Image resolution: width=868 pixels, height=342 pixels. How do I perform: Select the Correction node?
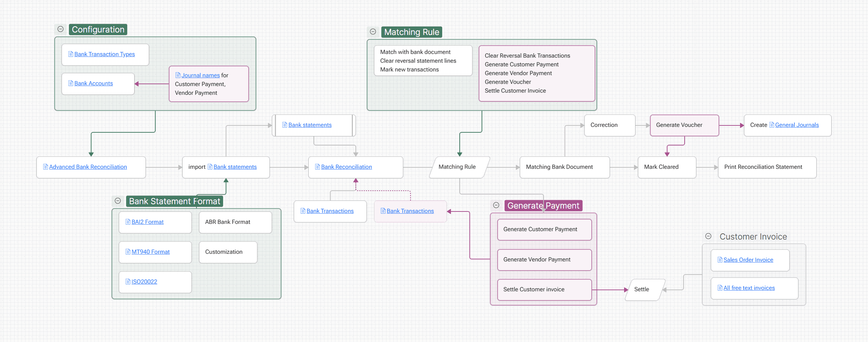click(x=610, y=125)
